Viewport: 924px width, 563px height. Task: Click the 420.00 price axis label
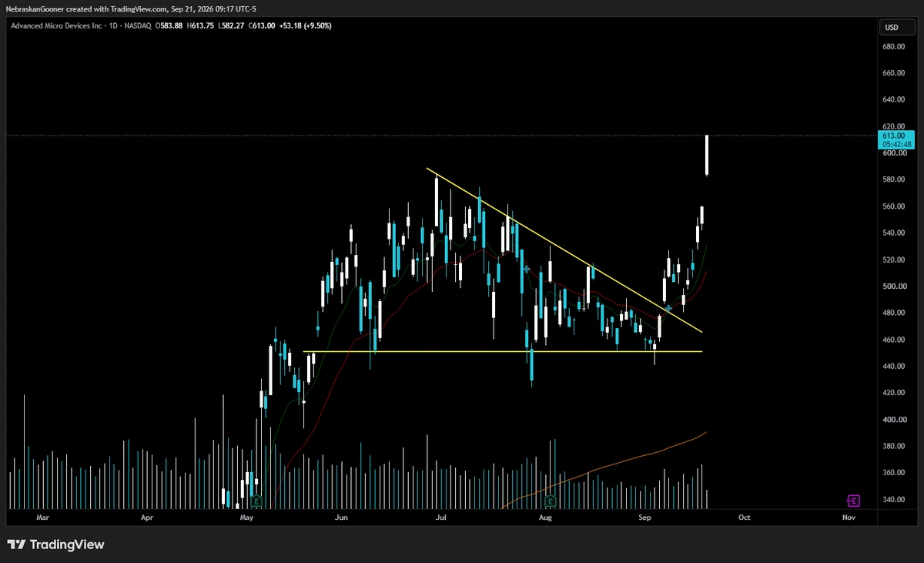(894, 393)
